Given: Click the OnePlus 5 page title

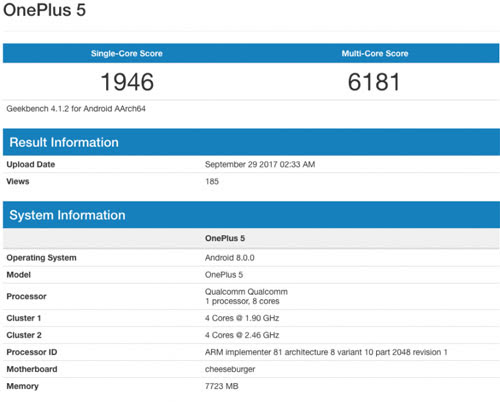Looking at the screenshot, I should 44,9.
